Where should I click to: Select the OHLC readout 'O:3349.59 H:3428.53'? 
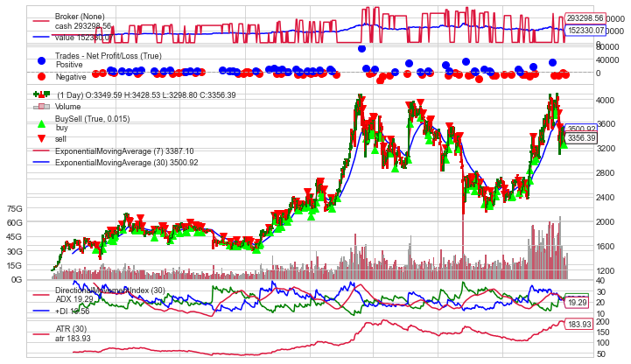coord(121,95)
